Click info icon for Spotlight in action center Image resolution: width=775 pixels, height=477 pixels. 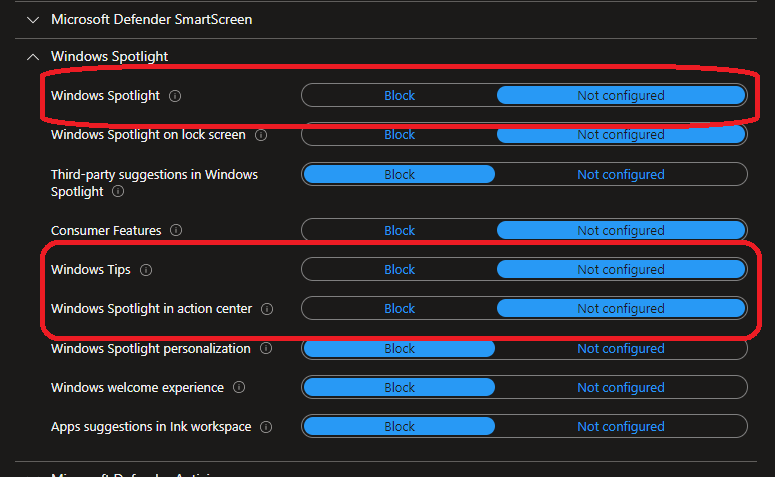pyautogui.click(x=267, y=309)
